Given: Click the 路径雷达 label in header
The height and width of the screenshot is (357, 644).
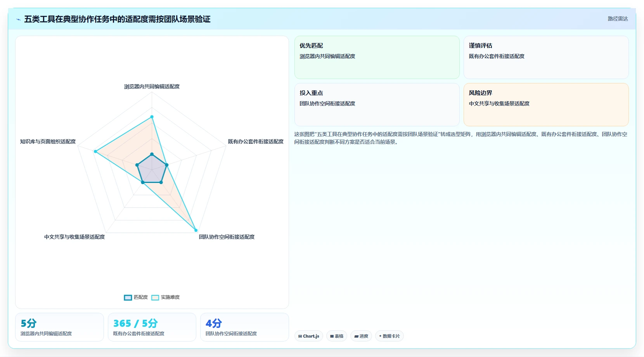Looking at the screenshot, I should [x=618, y=19].
